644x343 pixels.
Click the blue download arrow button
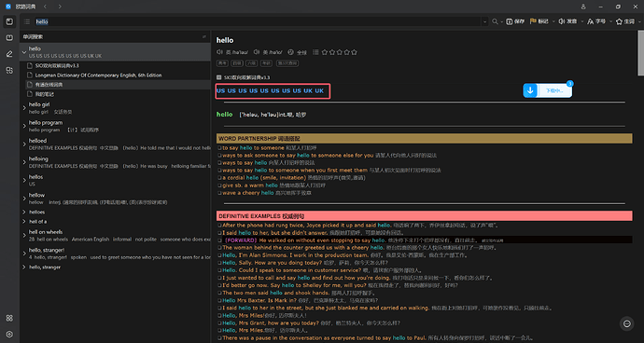(530, 90)
